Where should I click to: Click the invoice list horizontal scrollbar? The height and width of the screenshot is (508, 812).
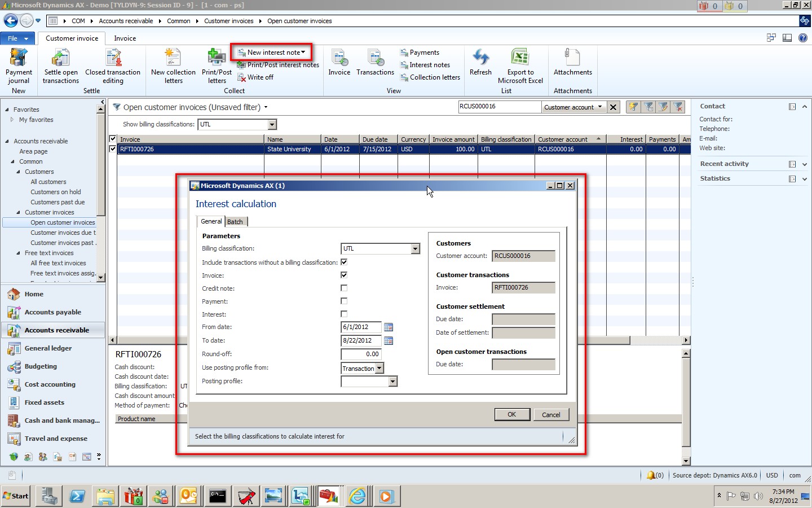[398, 340]
